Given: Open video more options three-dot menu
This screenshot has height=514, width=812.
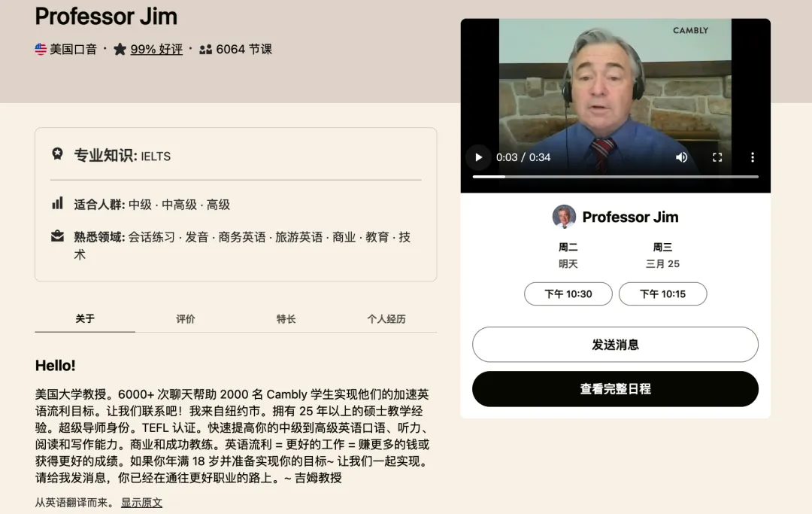Looking at the screenshot, I should pyautogui.click(x=753, y=157).
